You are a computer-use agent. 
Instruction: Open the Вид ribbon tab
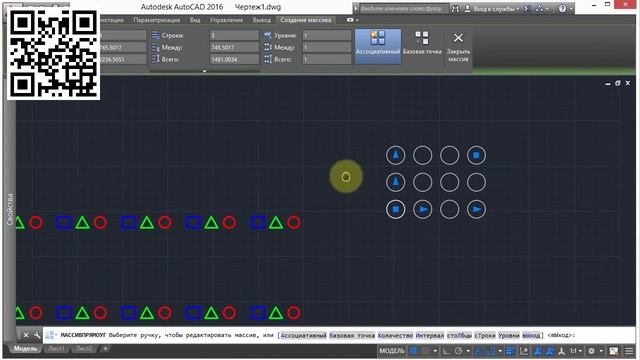click(195, 20)
